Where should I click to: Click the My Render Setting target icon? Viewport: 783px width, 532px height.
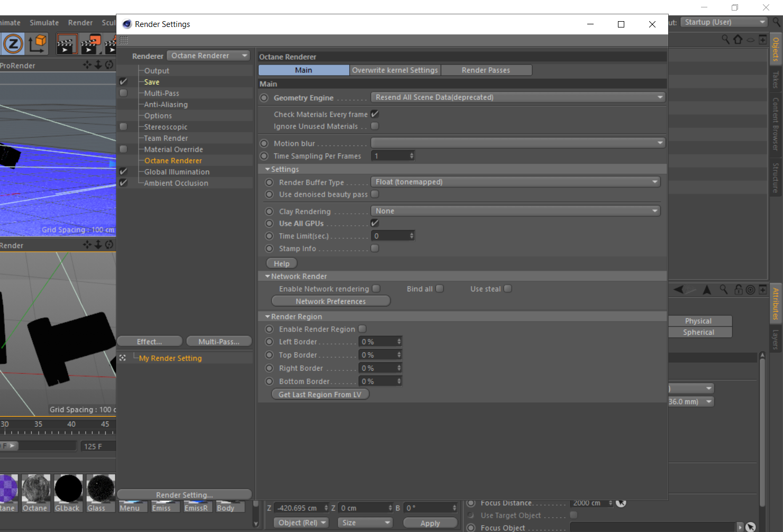pos(123,358)
